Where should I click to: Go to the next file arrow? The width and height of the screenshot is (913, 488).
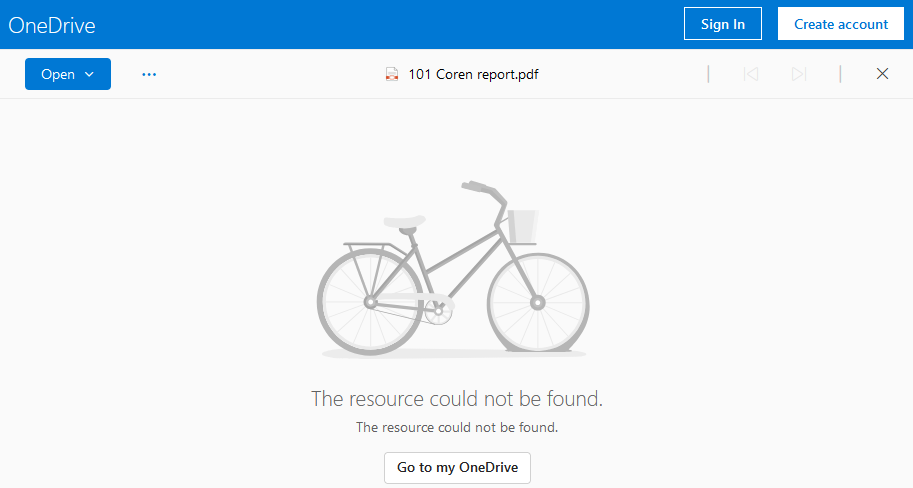click(799, 74)
